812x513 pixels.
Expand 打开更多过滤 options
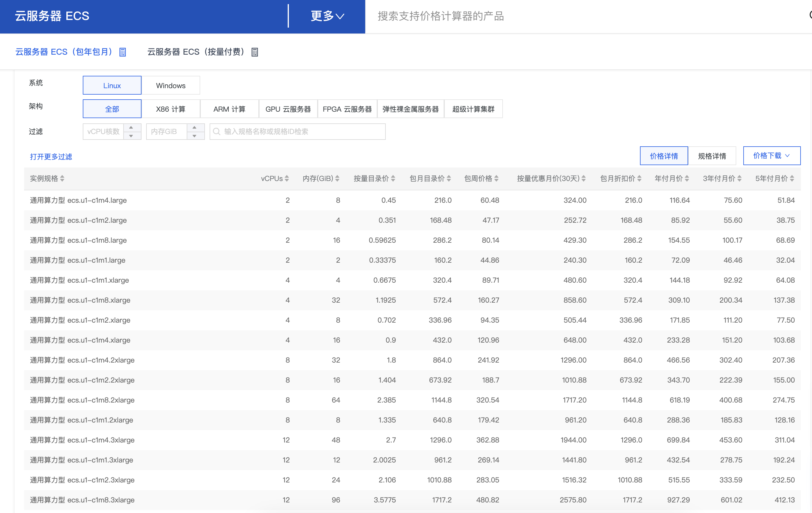pos(51,157)
